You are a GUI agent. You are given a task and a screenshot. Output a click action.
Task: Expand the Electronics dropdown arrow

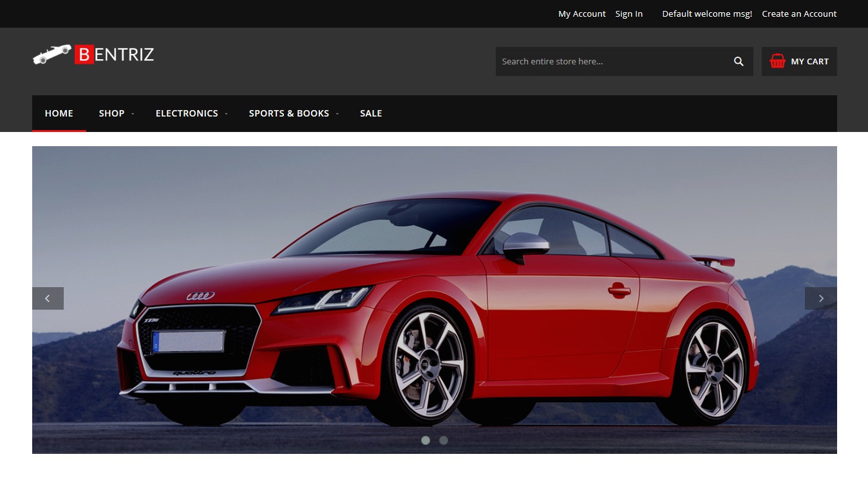(226, 114)
